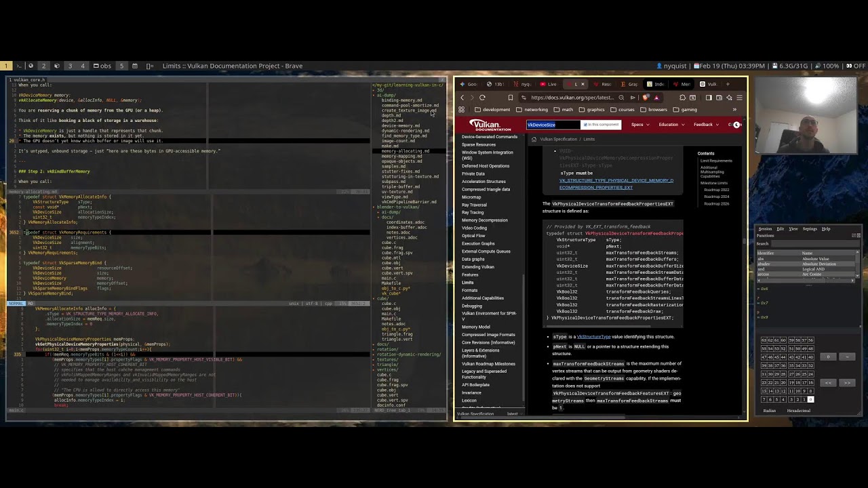Screen dimensions: 868x488
Task: Open calculator Help menu
Action: [x=826, y=228]
